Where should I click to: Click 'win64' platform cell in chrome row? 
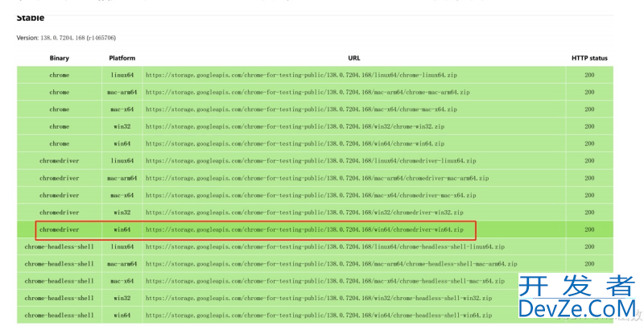pos(122,144)
